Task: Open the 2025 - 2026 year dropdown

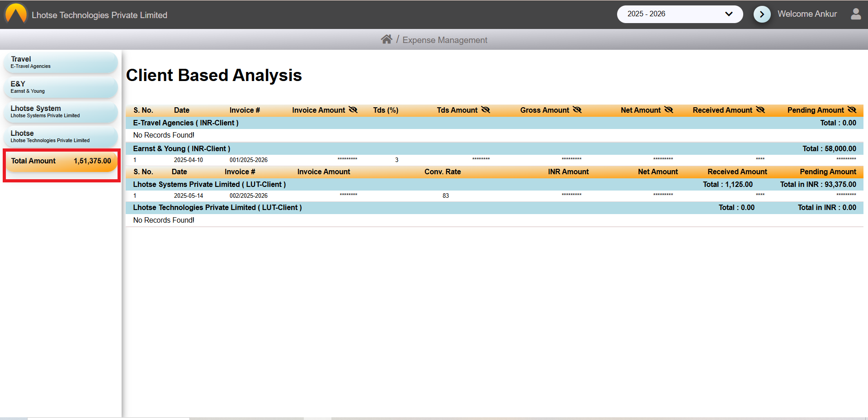Action: coord(679,14)
